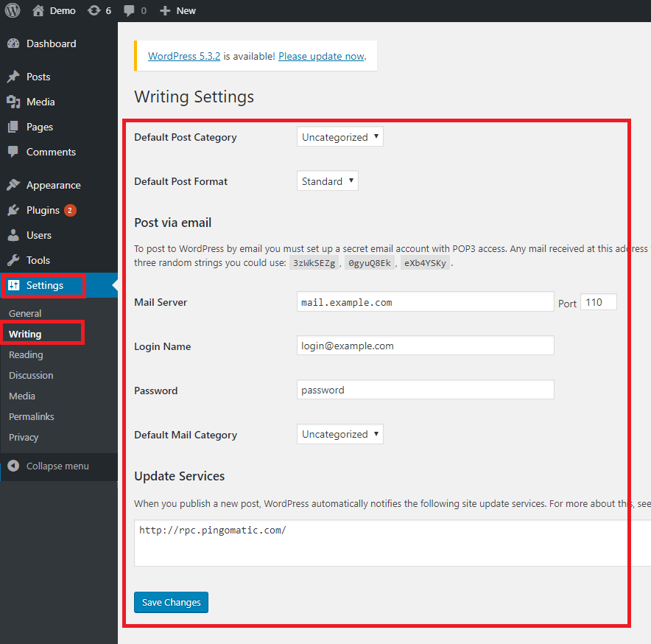Viewport: 651px width, 644px height.
Task: Open the Default Post Format dropdown
Action: (x=328, y=181)
